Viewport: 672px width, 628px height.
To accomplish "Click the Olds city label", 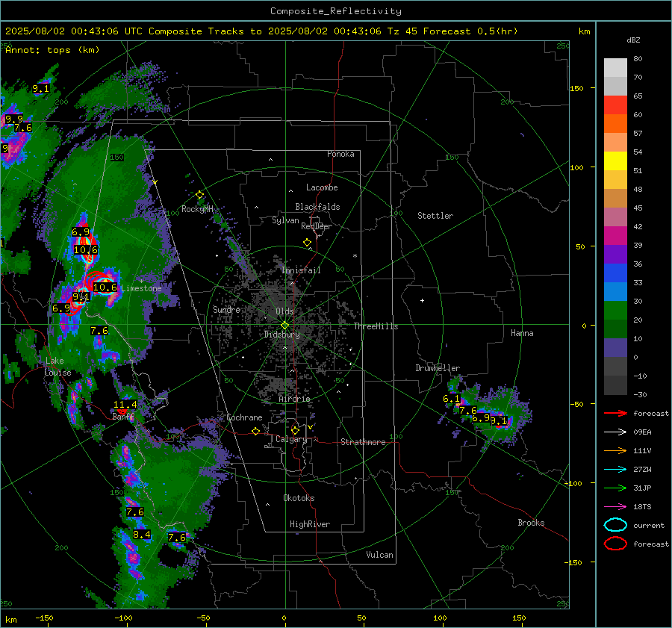I will coord(284,311).
